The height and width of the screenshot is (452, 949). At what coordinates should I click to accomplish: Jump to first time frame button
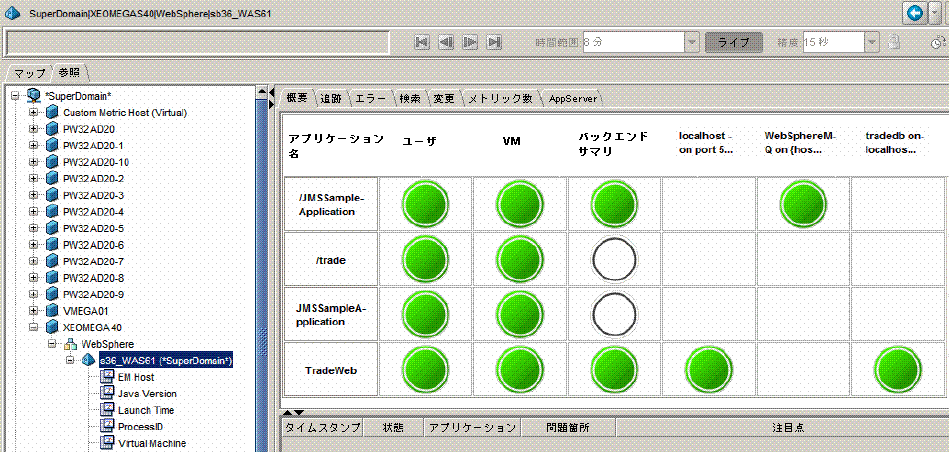(422, 42)
